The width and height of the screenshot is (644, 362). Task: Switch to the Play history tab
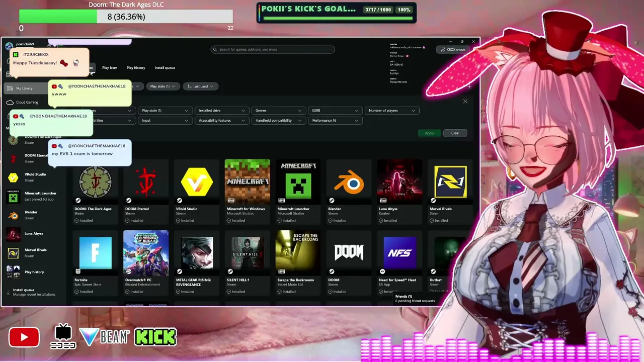[136, 68]
